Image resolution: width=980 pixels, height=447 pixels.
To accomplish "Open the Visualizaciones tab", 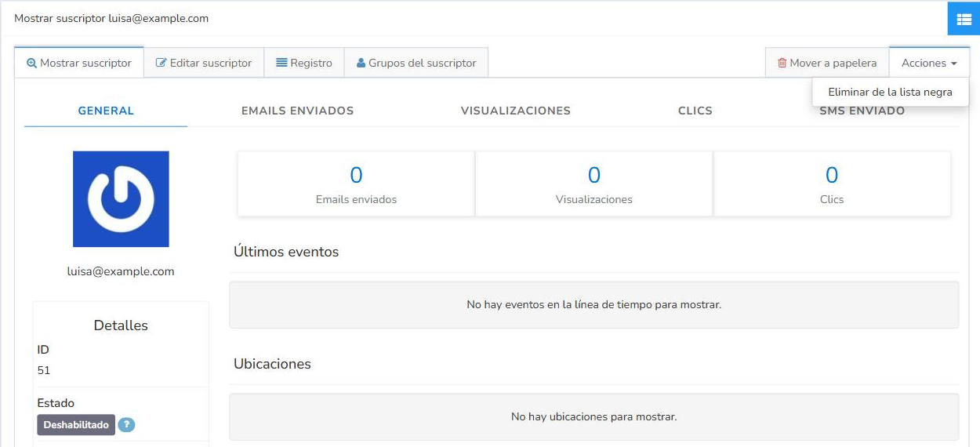I will click(516, 111).
